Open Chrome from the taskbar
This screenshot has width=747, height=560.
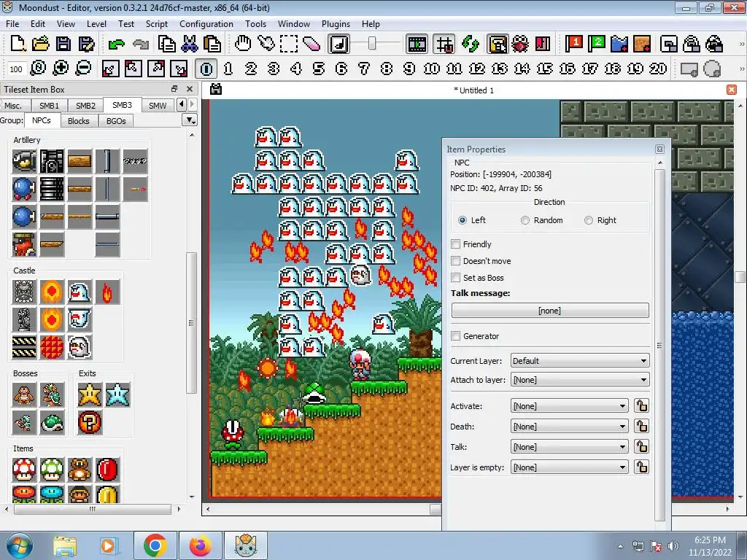pyautogui.click(x=155, y=545)
